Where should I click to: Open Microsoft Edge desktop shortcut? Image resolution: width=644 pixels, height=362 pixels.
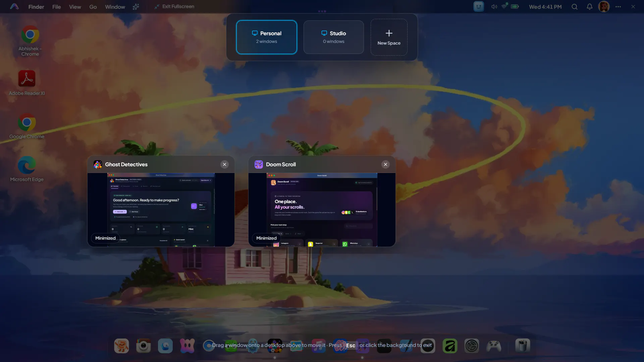click(27, 169)
